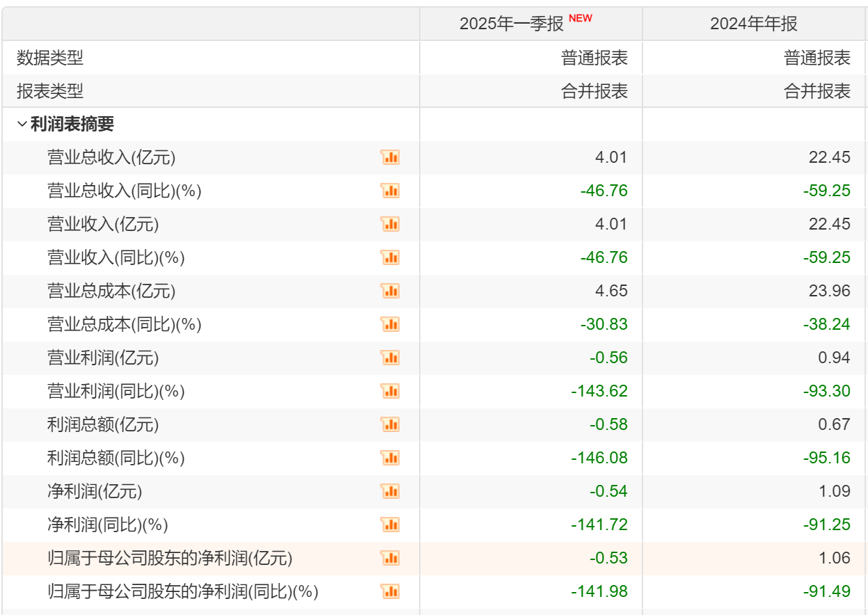The height and width of the screenshot is (615, 868).
Task: Click chart icon for 营业利润(同比)(%)
Action: [390, 391]
